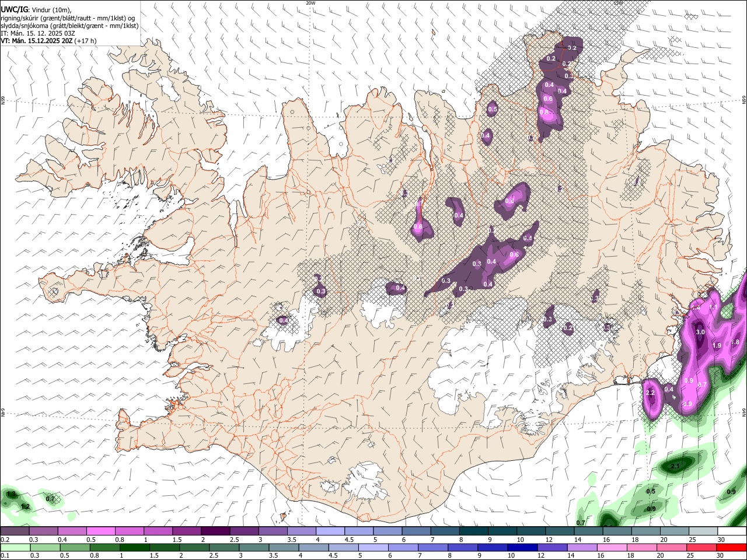Click the '0.2' scale number in the snow legend
747x560 pixels.
click(x=5, y=540)
